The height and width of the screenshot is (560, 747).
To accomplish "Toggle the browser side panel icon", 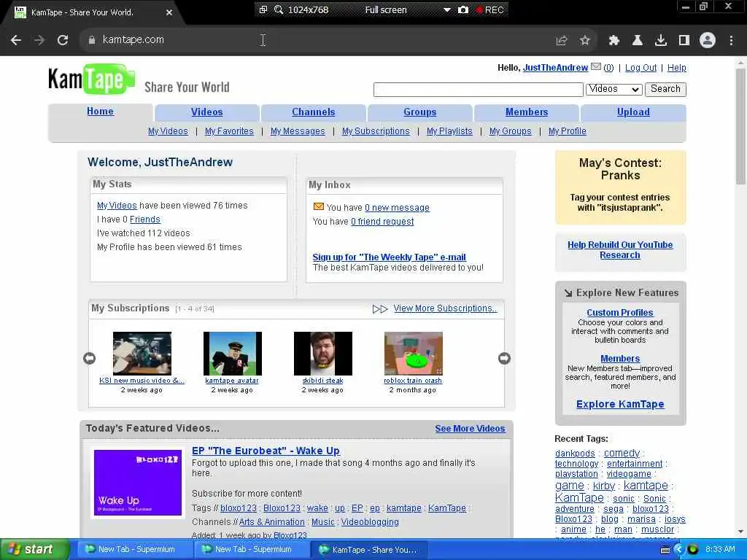I will coord(684,41).
